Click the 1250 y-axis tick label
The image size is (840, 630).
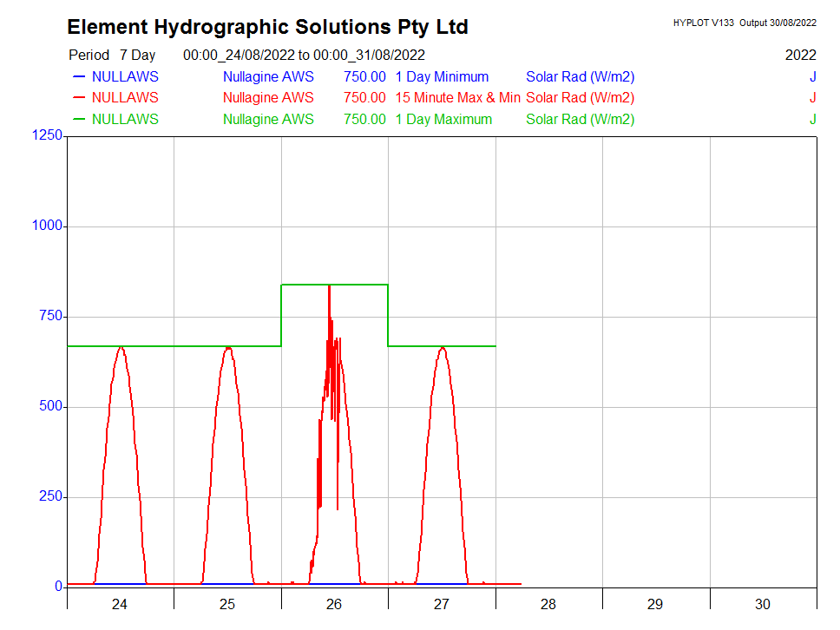tap(46, 135)
